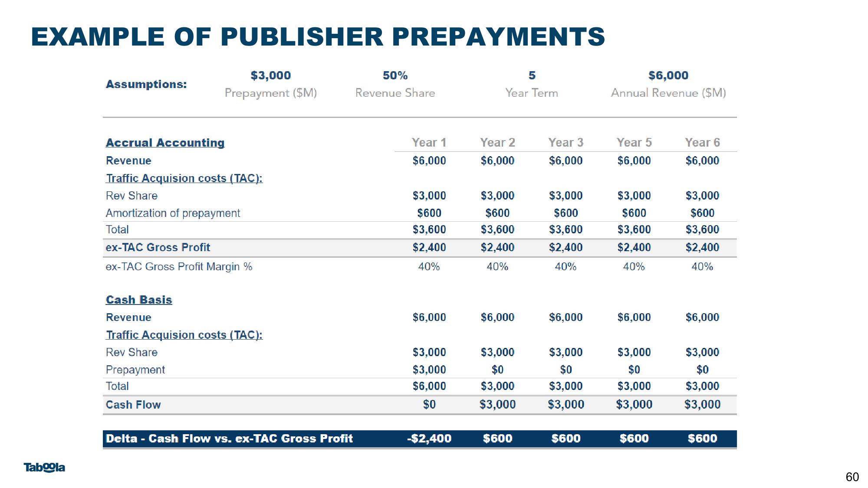Click the 'Cash Basis' section heading
The width and height of the screenshot is (868, 488).
click(x=139, y=300)
